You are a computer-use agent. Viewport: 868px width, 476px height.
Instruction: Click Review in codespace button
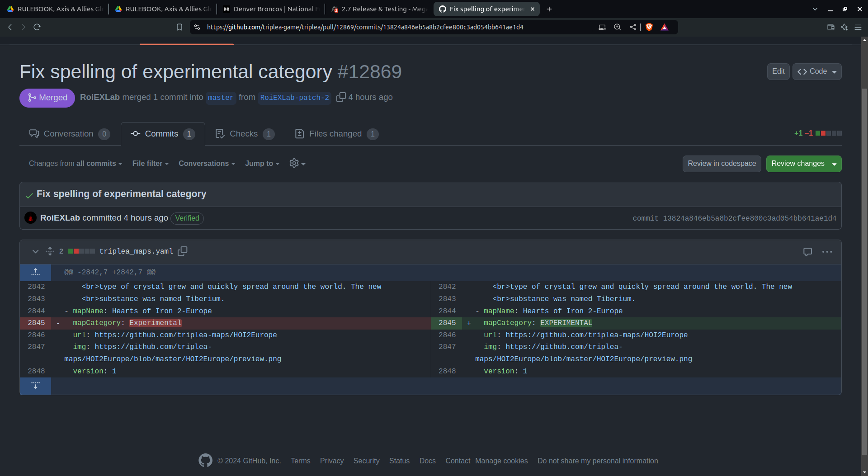[722, 164]
